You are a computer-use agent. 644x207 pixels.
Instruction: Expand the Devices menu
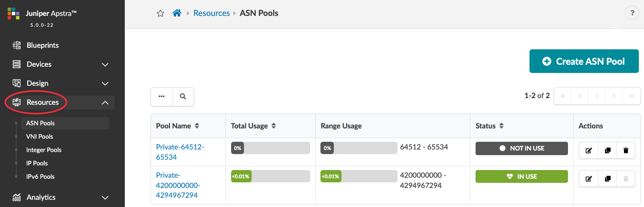[105, 65]
